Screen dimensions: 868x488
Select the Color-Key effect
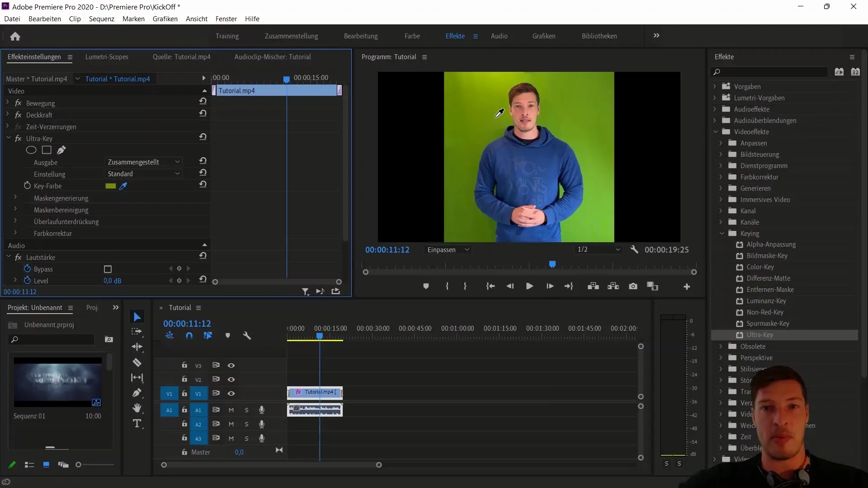coord(760,267)
